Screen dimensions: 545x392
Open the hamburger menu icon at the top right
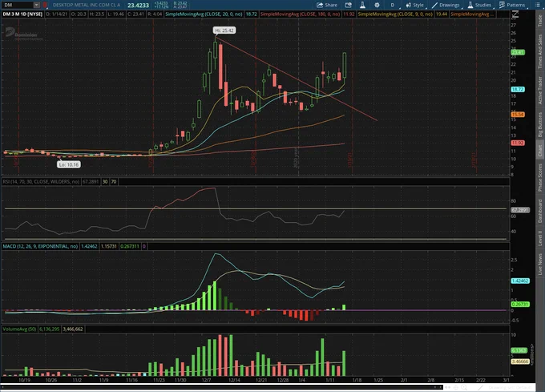click(x=537, y=5)
